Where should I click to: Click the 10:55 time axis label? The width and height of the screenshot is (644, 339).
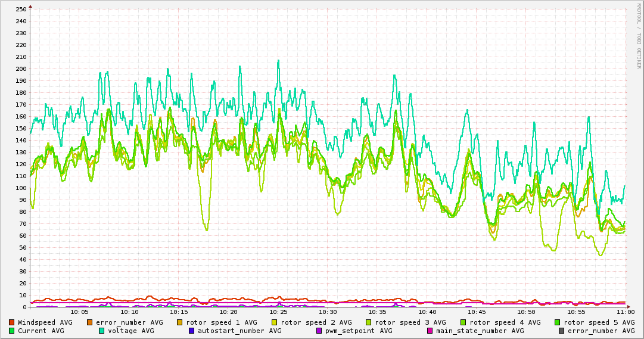click(576, 312)
